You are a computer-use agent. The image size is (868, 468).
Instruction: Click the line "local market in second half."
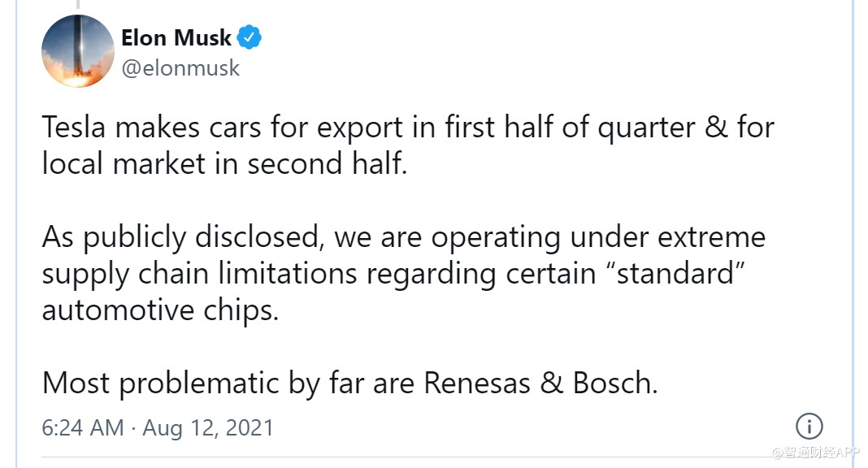tap(225, 164)
